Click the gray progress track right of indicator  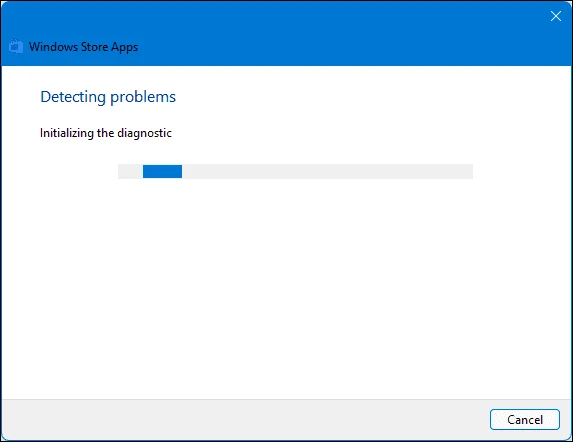click(x=327, y=171)
